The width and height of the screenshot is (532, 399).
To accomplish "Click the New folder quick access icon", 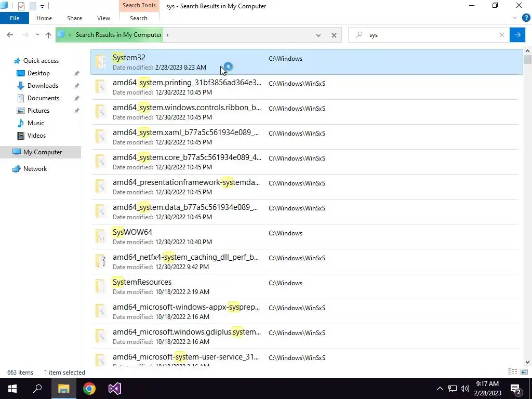I will click(33, 6).
